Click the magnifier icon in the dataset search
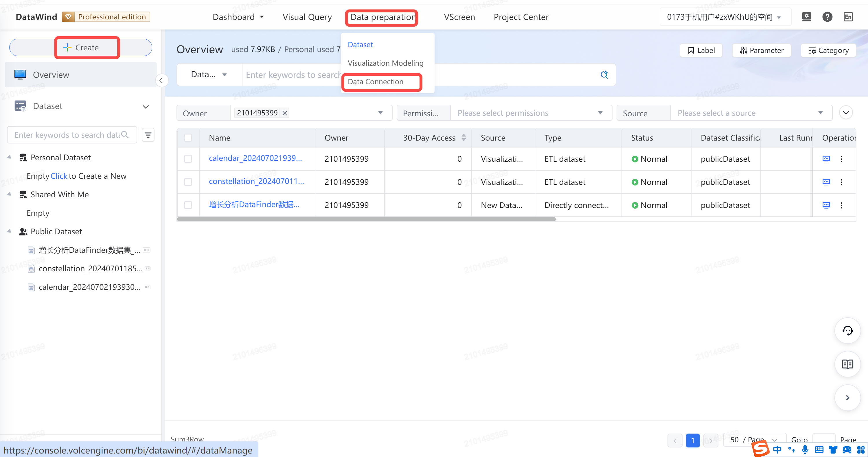Image resolution: width=868 pixels, height=457 pixels. click(x=125, y=135)
